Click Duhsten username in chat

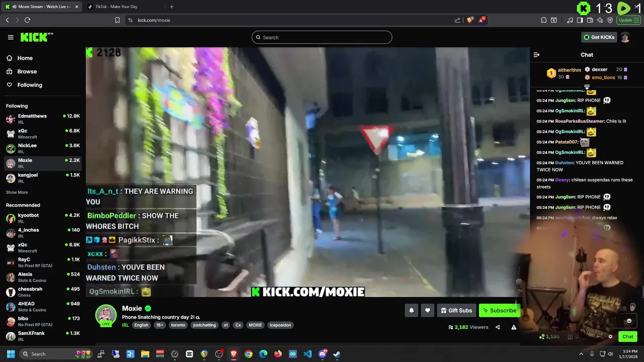[x=564, y=163]
